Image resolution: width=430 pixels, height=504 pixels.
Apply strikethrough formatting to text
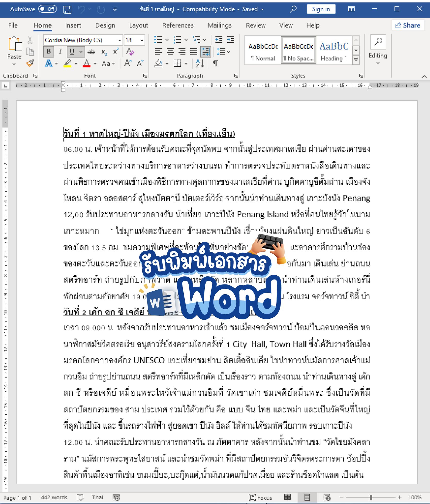pos(91,52)
